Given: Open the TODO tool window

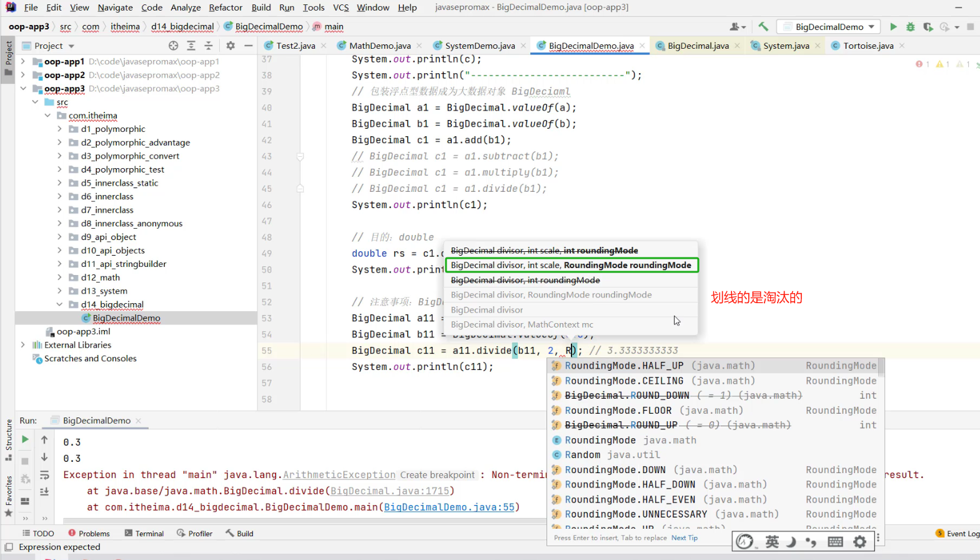Looking at the screenshot, I should pos(38,533).
